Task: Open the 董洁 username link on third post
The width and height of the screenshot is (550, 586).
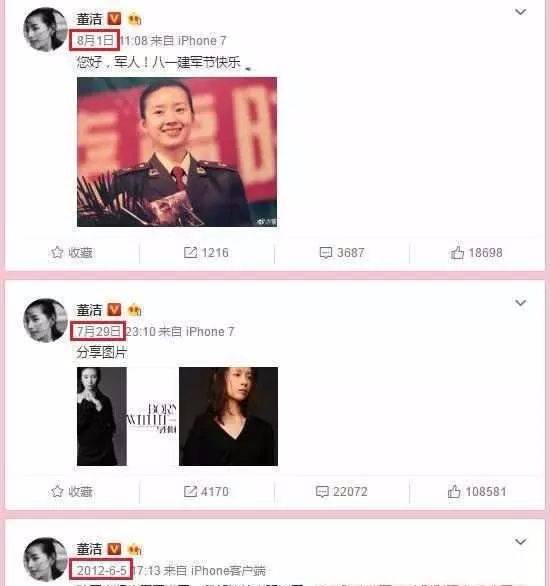Action: point(89,549)
